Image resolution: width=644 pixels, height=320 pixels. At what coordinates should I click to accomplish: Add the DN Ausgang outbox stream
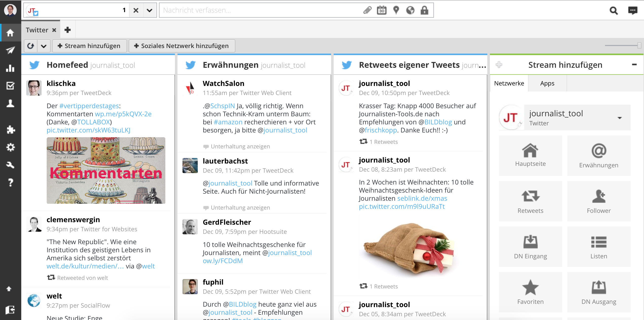tap(599, 292)
